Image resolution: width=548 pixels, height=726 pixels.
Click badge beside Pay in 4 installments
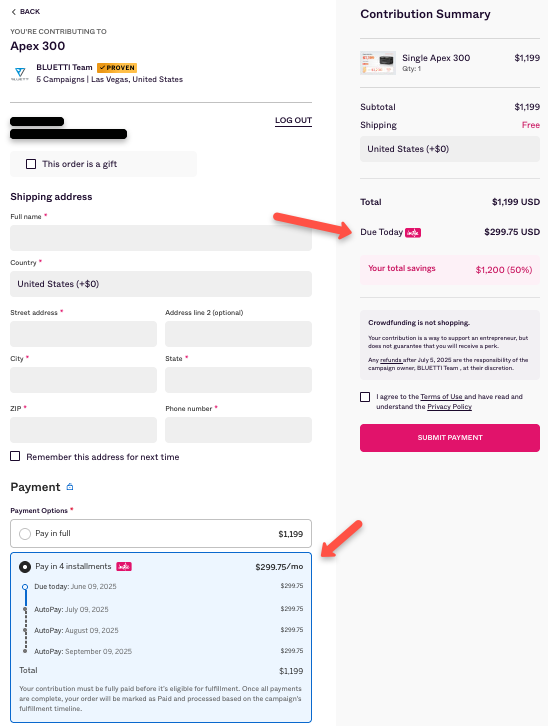[124, 567]
